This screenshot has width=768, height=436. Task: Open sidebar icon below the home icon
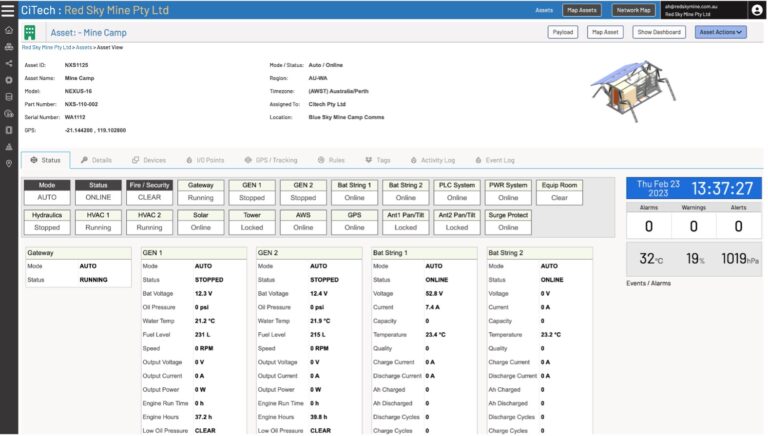9,47
